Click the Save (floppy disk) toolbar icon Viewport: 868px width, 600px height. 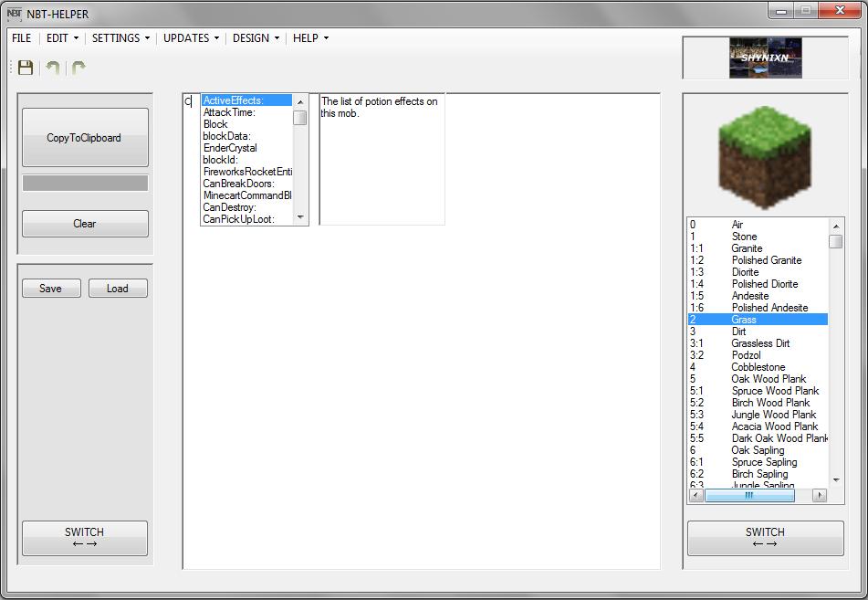pyautogui.click(x=25, y=67)
